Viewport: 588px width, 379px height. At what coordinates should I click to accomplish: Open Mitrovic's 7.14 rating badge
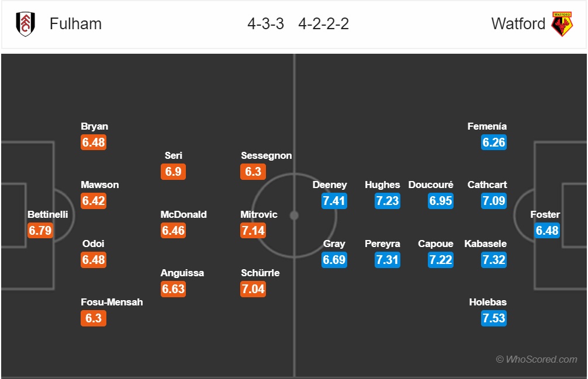pos(253,230)
